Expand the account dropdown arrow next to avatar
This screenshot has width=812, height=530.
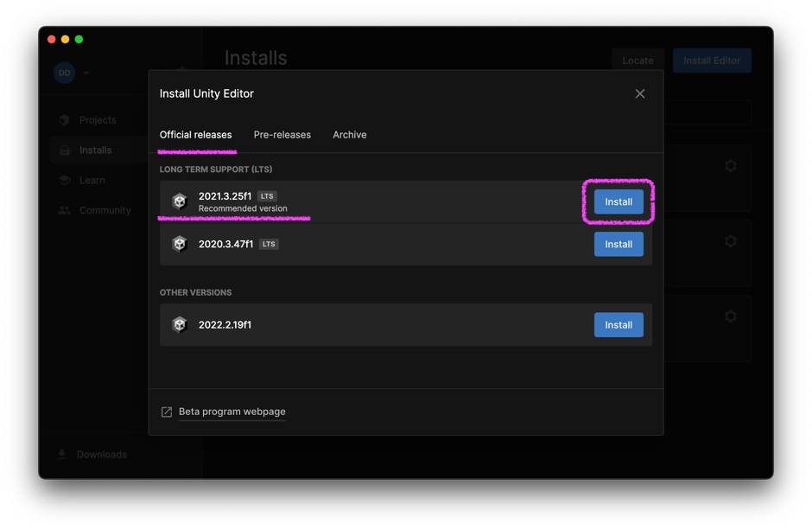[x=86, y=73]
